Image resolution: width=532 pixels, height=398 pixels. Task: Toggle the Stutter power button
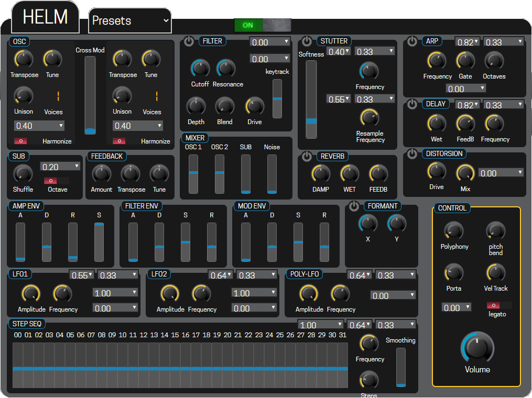(x=307, y=41)
